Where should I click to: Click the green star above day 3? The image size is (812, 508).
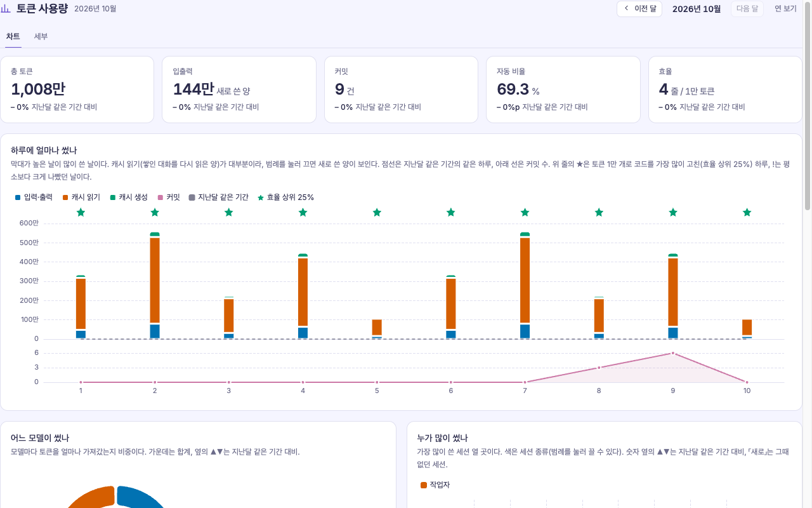[x=229, y=212]
